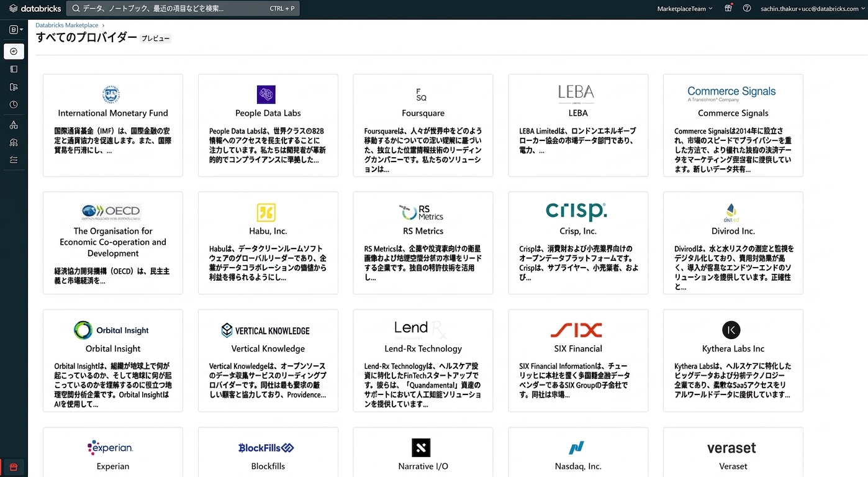
Task: Click the LEBA logo image
Action: [576, 94]
